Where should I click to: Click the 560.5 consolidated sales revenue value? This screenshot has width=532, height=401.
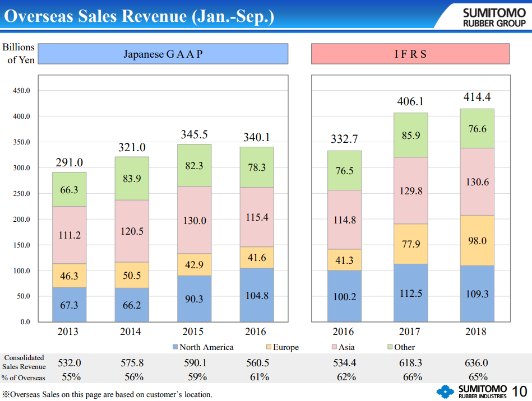point(257,363)
